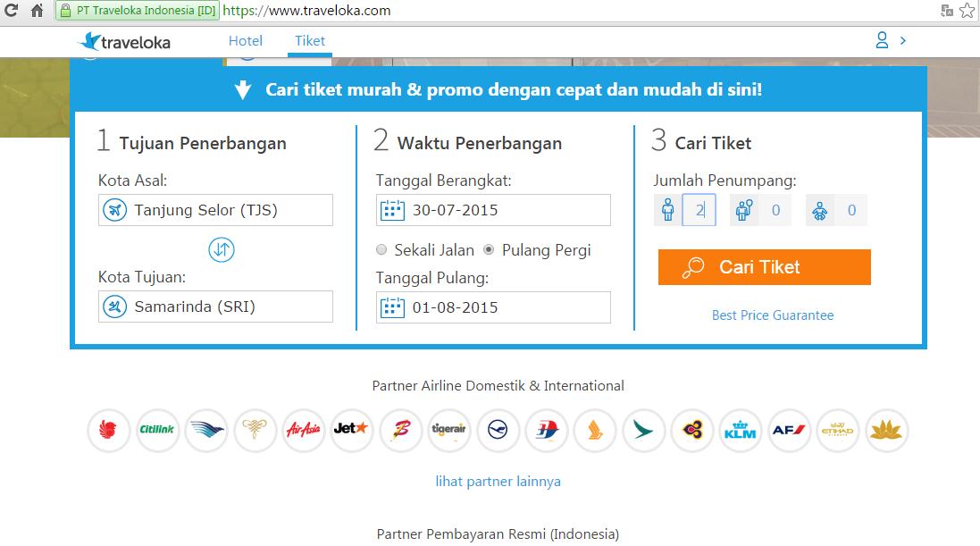Image resolution: width=980 pixels, height=546 pixels.
Task: Click the Etihad airline partner icon
Action: (x=837, y=431)
